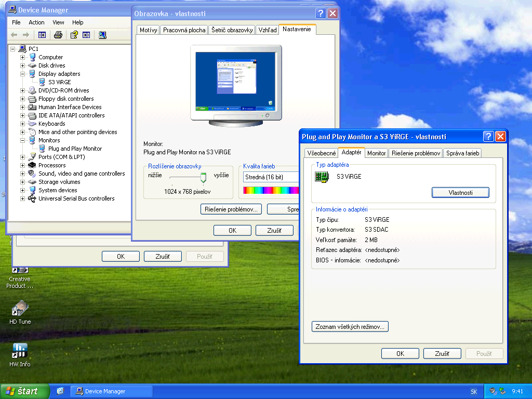Screen dimensions: 532x399
Task: Click the monitor preview image in Nastavenie tab
Action: pos(236,86)
